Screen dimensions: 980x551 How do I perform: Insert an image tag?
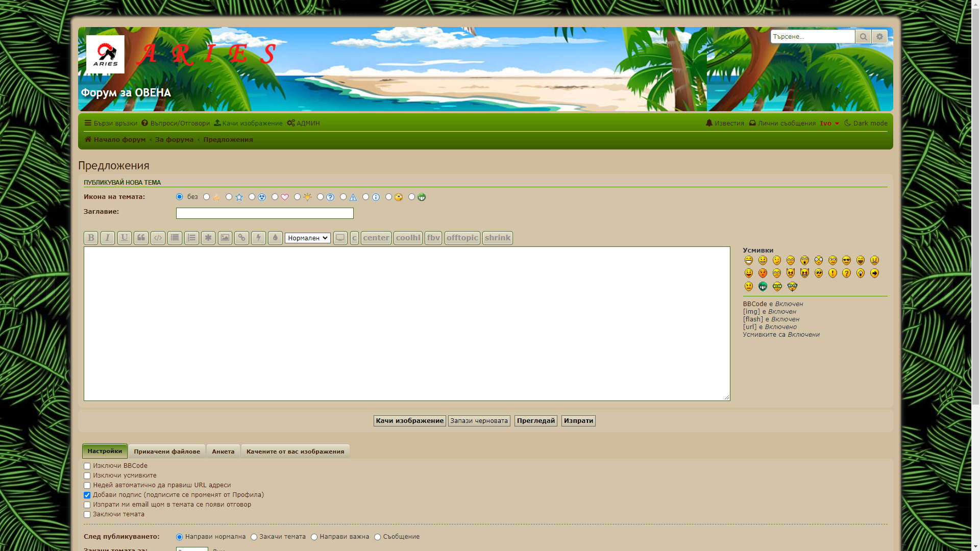coord(225,238)
